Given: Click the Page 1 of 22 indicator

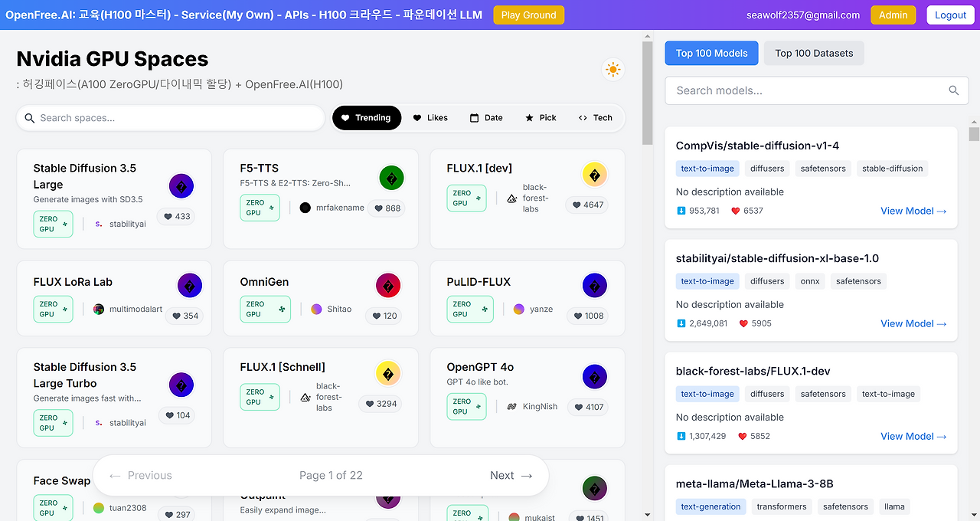Looking at the screenshot, I should pos(331,476).
